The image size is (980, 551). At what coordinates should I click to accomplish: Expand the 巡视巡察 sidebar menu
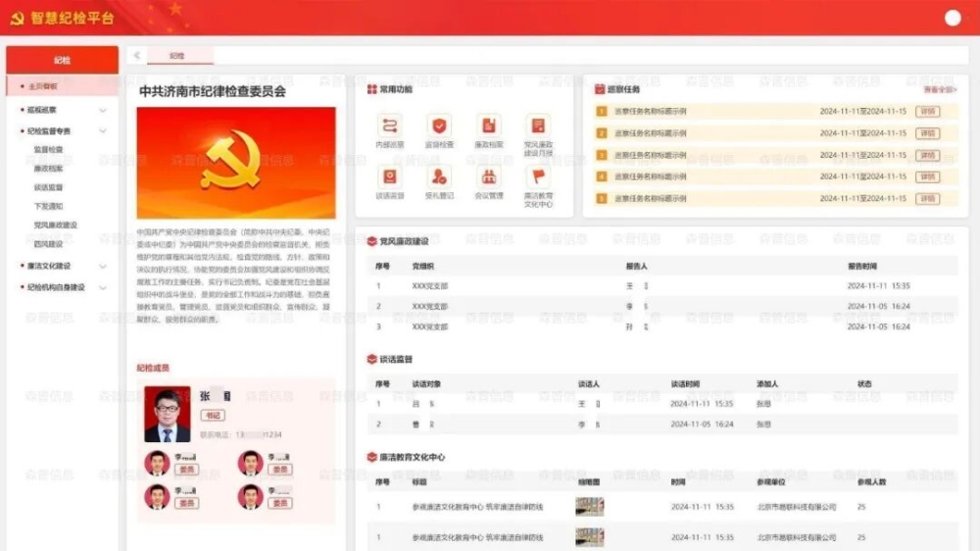click(x=103, y=110)
